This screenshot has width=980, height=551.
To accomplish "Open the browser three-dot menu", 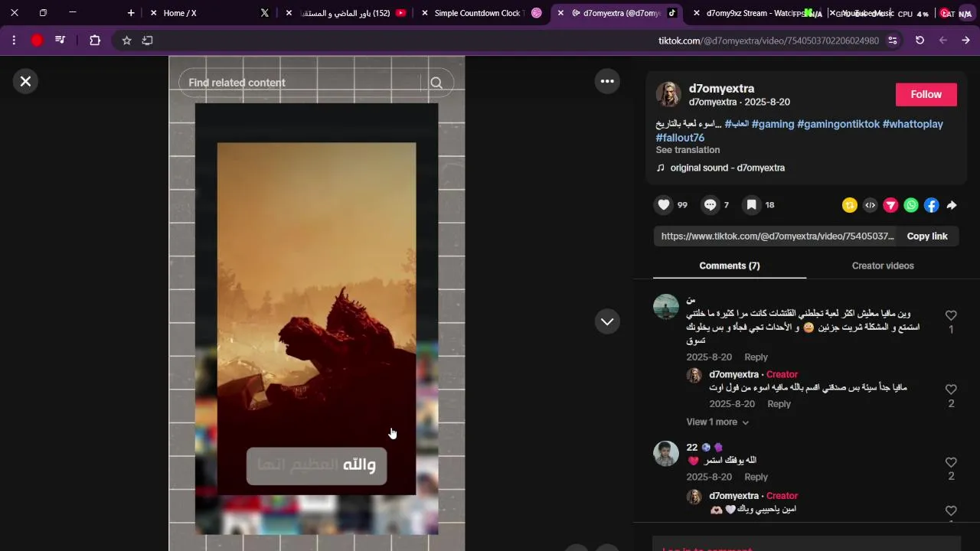I will coord(15,40).
